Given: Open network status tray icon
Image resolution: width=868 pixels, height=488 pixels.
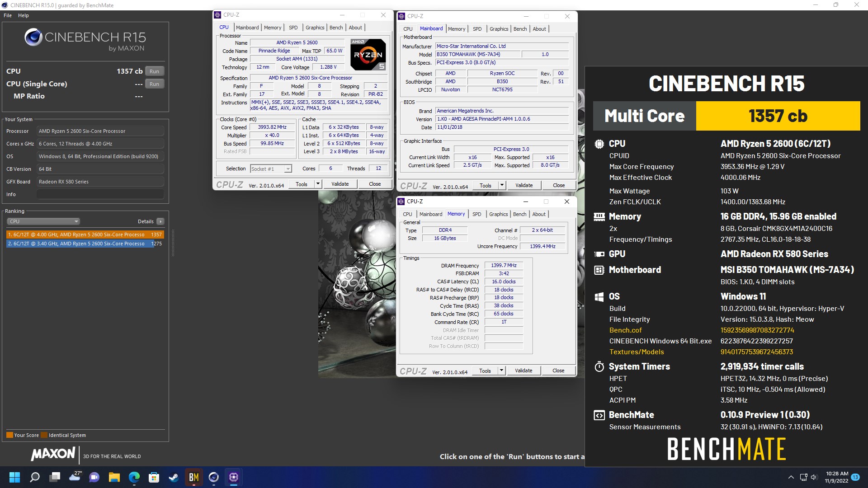Looking at the screenshot, I should pos(803,477).
